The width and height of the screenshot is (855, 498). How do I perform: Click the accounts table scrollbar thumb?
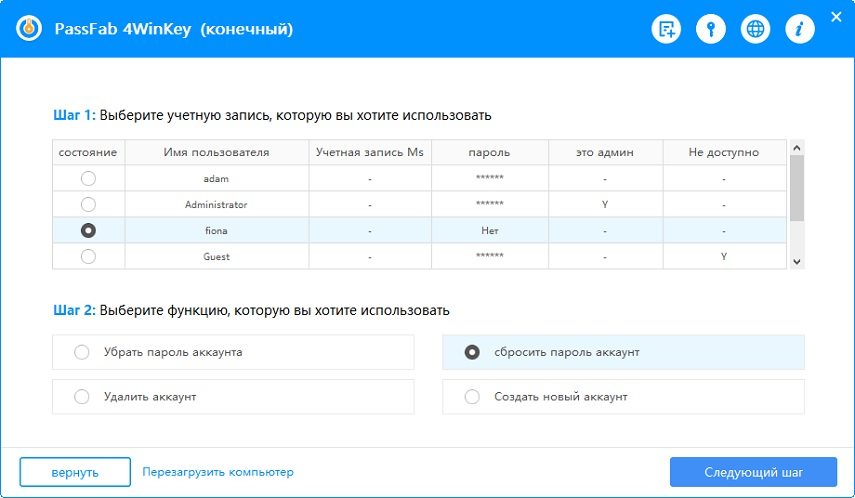797,188
